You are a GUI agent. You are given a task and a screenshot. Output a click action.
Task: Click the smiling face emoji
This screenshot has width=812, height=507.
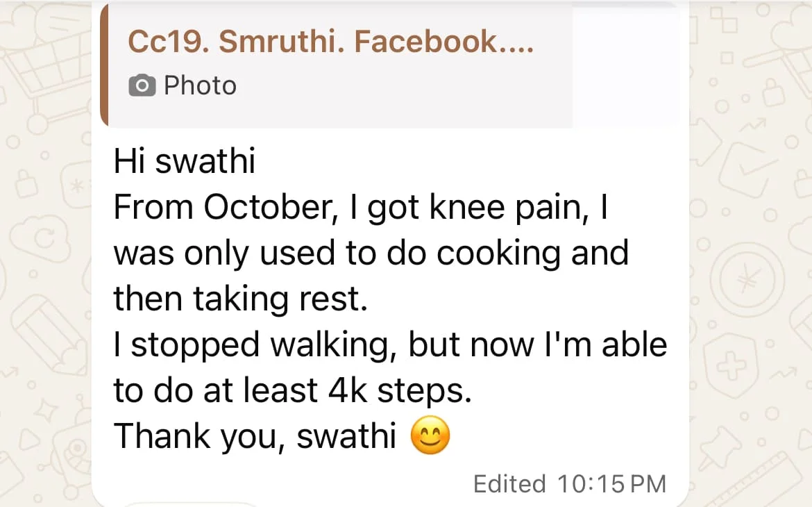tap(430, 437)
